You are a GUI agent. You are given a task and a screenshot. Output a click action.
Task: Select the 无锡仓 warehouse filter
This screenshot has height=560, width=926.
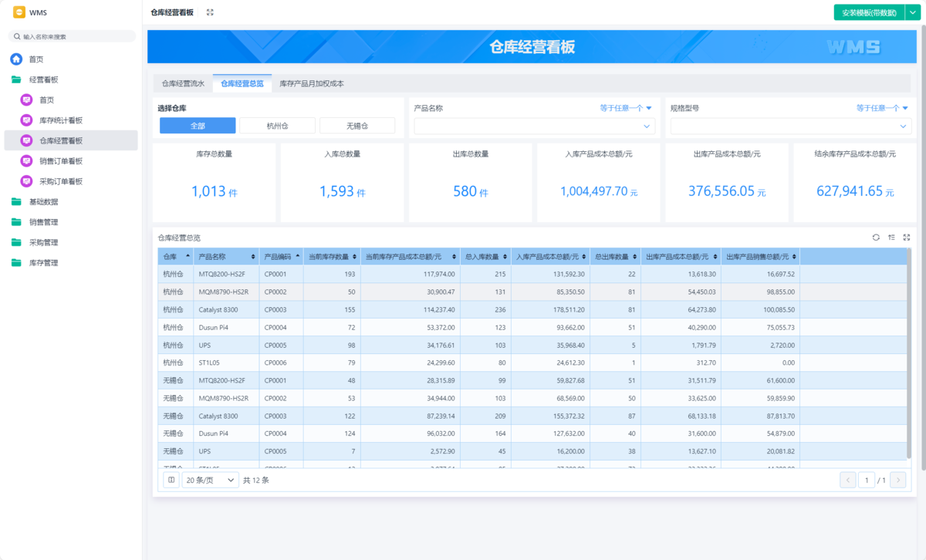pos(357,126)
